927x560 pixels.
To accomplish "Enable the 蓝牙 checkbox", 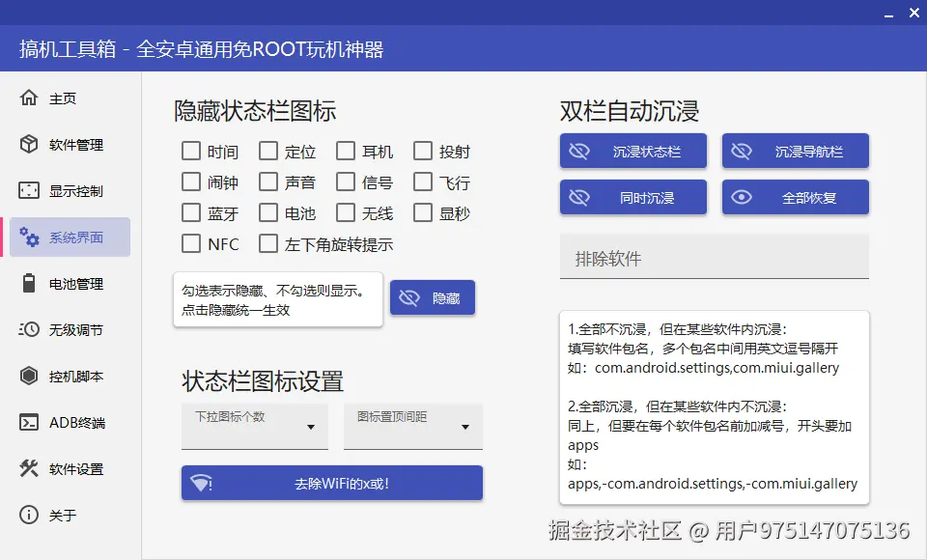I will [191, 212].
